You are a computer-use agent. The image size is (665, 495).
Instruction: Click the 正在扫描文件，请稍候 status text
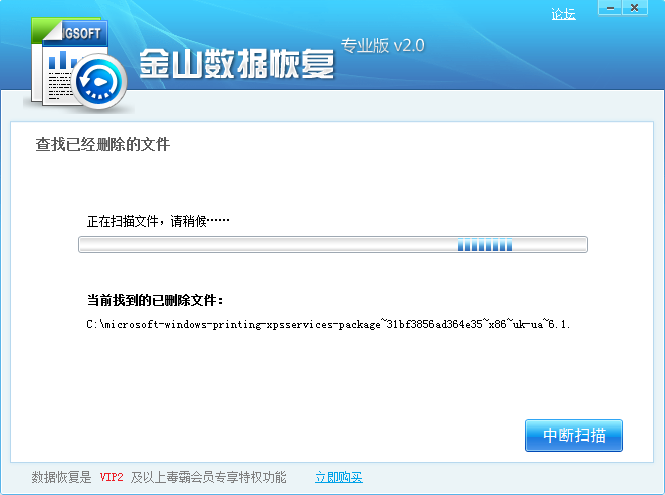158,221
